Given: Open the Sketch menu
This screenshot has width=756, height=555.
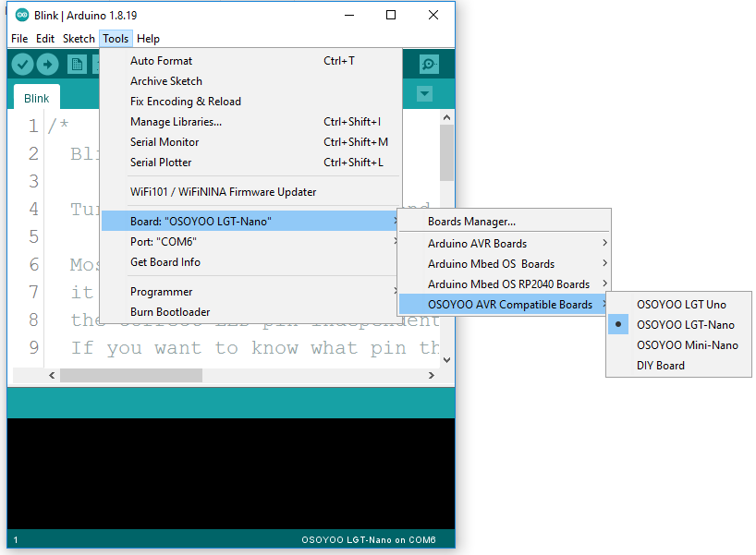Looking at the screenshot, I should [79, 39].
